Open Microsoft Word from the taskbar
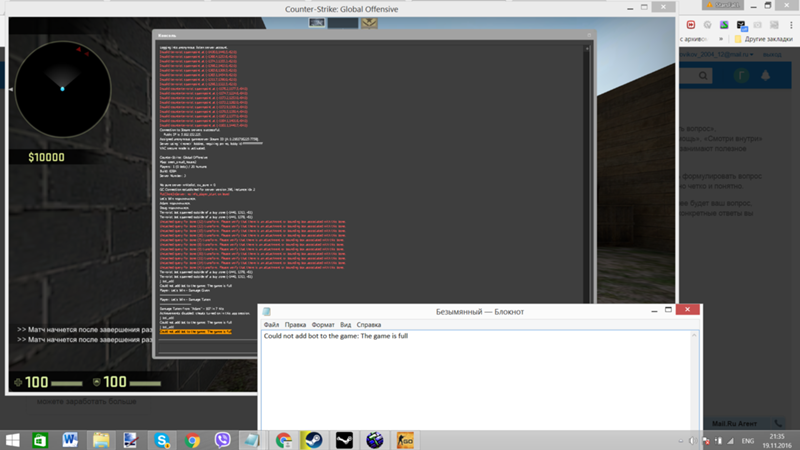The width and height of the screenshot is (800, 450). (70, 440)
